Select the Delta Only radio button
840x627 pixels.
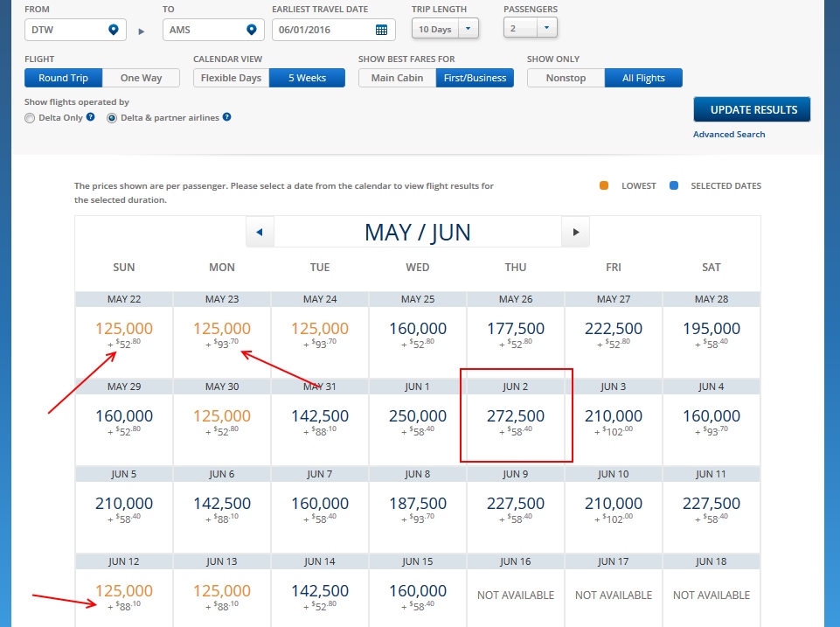click(29, 118)
